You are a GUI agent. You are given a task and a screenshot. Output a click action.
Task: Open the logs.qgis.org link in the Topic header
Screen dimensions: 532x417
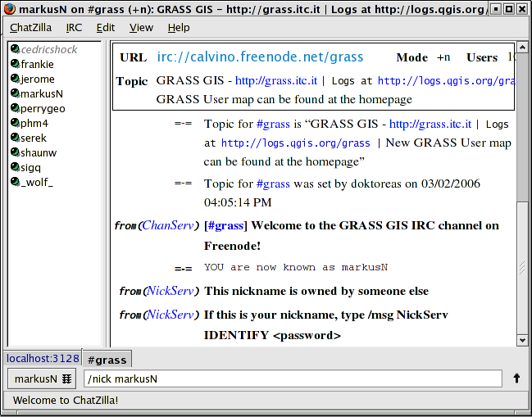click(x=447, y=81)
